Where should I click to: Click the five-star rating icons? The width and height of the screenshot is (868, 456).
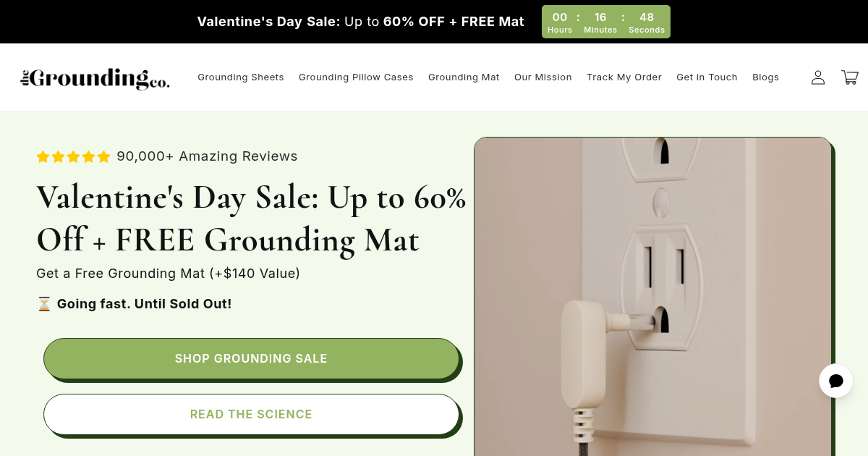[x=72, y=156]
